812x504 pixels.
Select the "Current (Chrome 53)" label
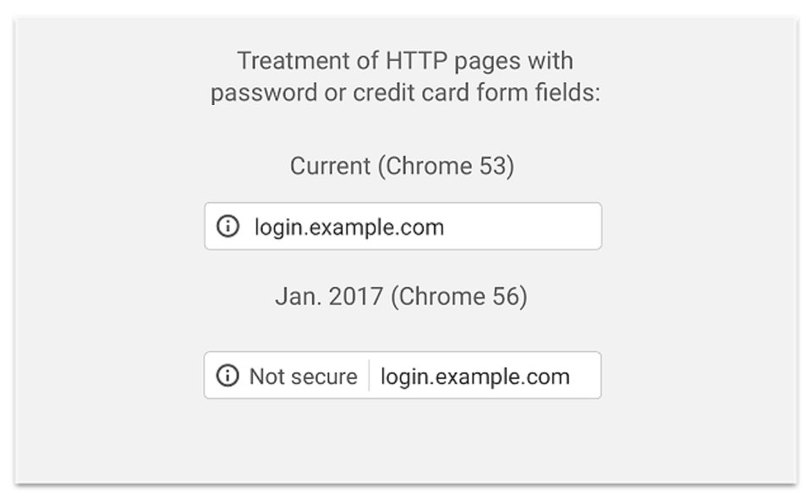(x=402, y=166)
